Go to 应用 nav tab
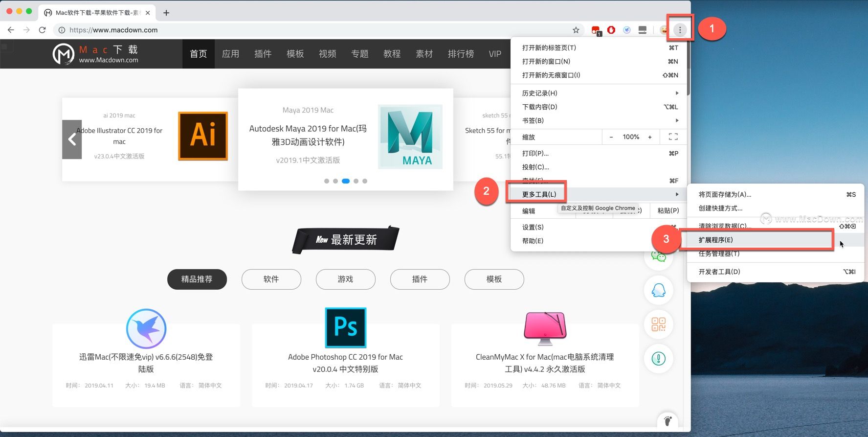Image resolution: width=868 pixels, height=437 pixels. (x=230, y=54)
